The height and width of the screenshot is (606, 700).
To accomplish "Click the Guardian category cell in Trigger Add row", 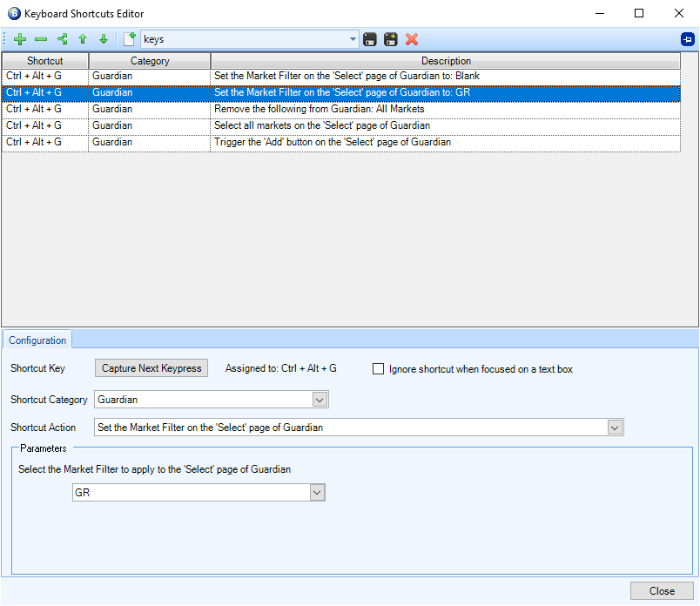I will [149, 143].
